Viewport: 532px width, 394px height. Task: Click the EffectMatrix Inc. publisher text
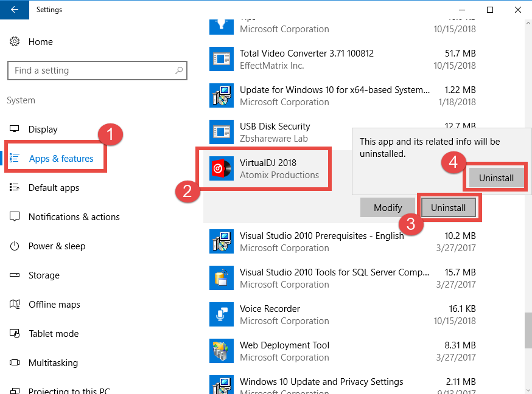point(271,66)
